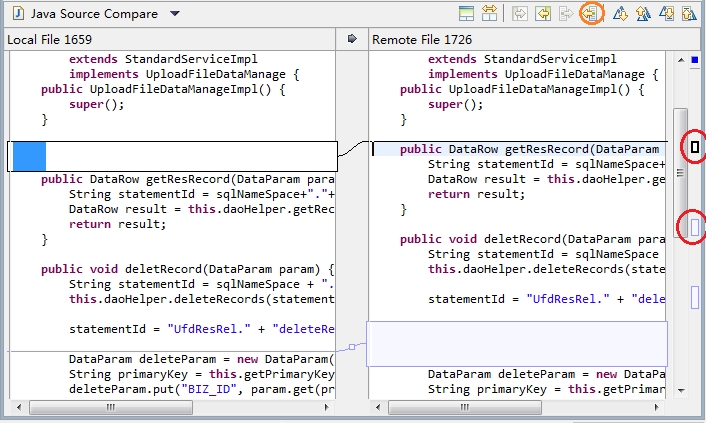Click 'DataParam deleteParam = new' line in the right pane
The height and width of the screenshot is (423, 706).
(x=546, y=374)
